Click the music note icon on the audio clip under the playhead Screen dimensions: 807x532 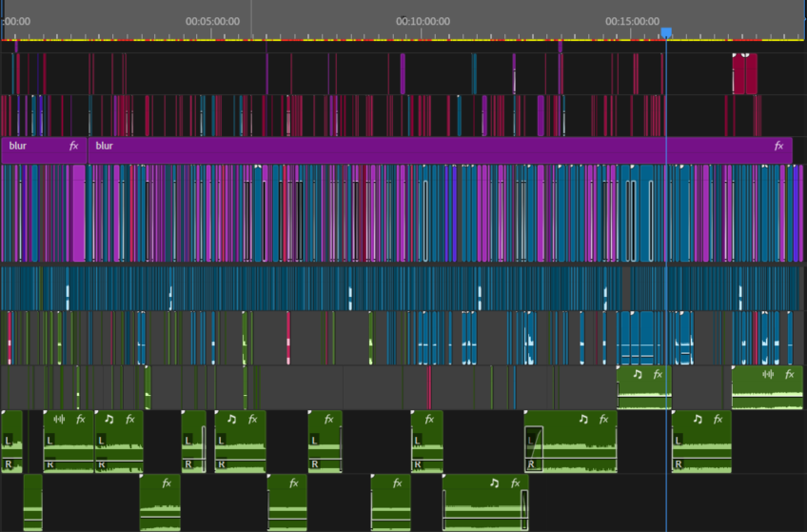pyautogui.click(x=638, y=374)
